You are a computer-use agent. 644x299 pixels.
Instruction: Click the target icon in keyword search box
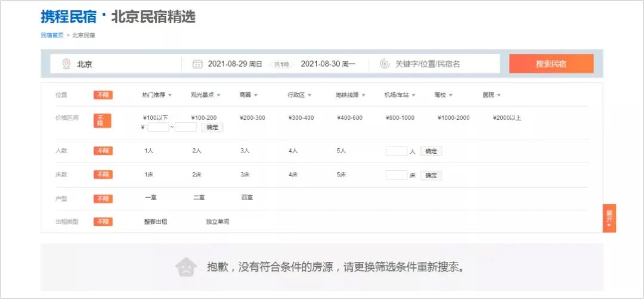[x=385, y=64]
